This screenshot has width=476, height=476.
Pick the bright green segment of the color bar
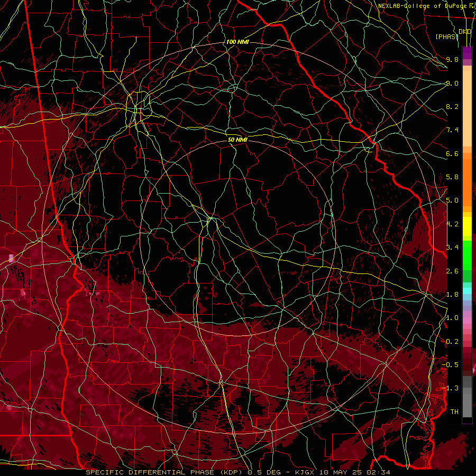(467, 255)
